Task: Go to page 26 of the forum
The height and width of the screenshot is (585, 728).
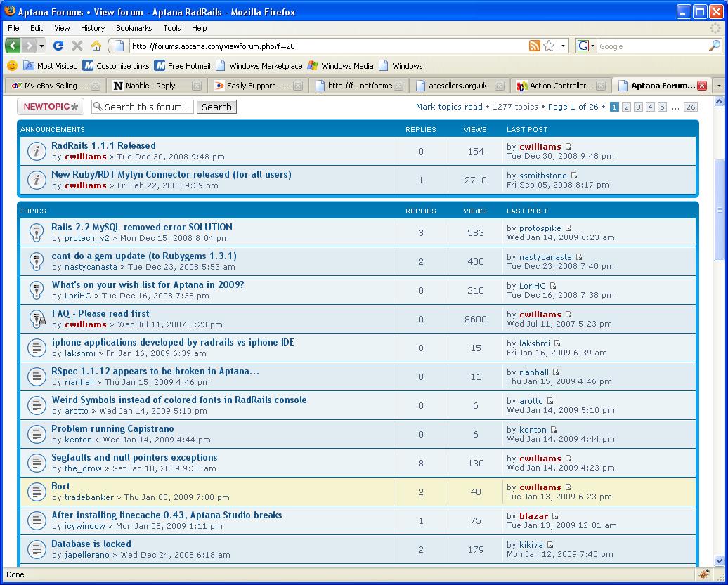Action: pyautogui.click(x=690, y=107)
